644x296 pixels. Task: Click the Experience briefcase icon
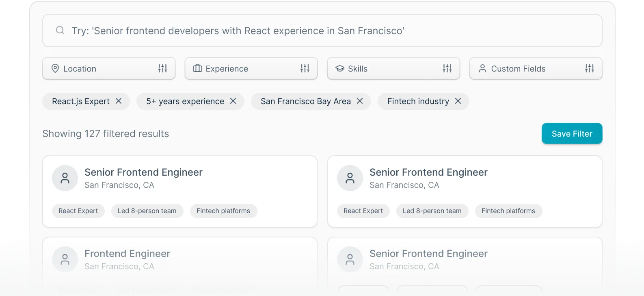tap(197, 68)
